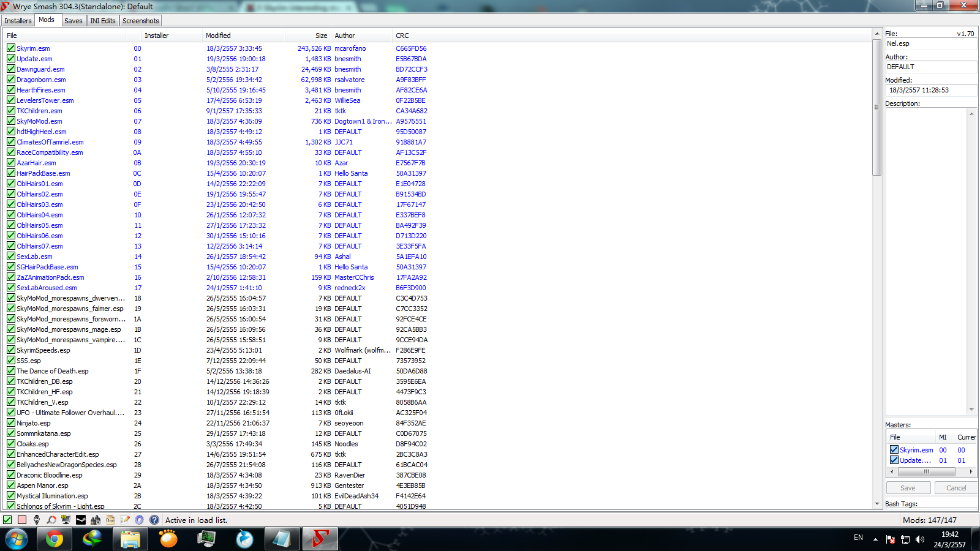Open the Doc Browser icon
Viewport: 980px width, 551px height.
coord(110,520)
